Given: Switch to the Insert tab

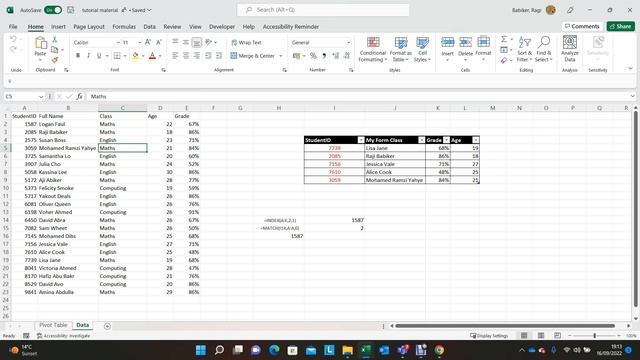Looking at the screenshot, I should 58,27.
